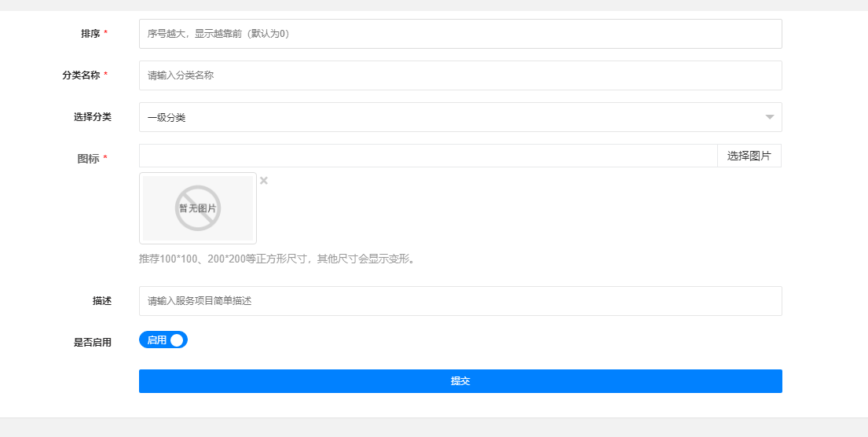Image resolution: width=868 pixels, height=437 pixels.
Task: Click the dropdown arrow of 选择分类
Action: click(770, 117)
